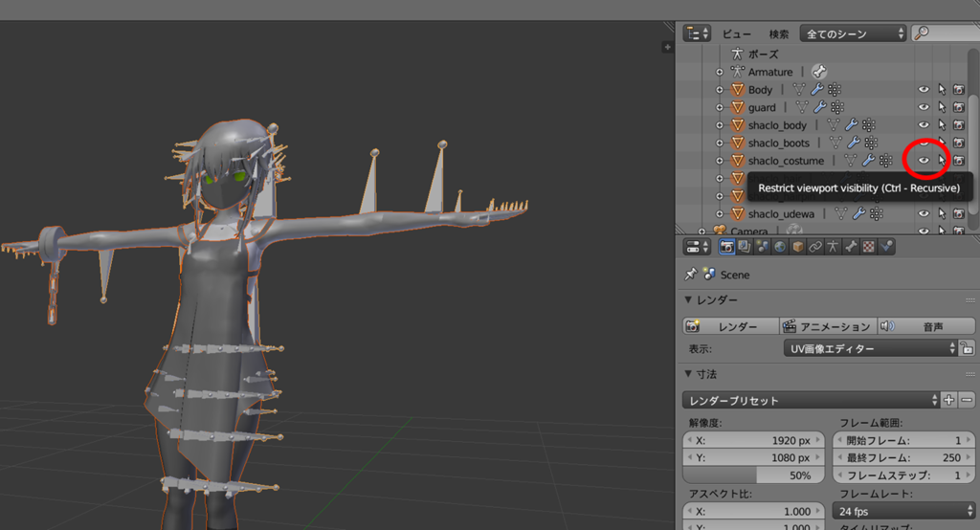The height and width of the screenshot is (530, 980).
Task: Toggle render camera icon for guard
Action: click(x=959, y=107)
